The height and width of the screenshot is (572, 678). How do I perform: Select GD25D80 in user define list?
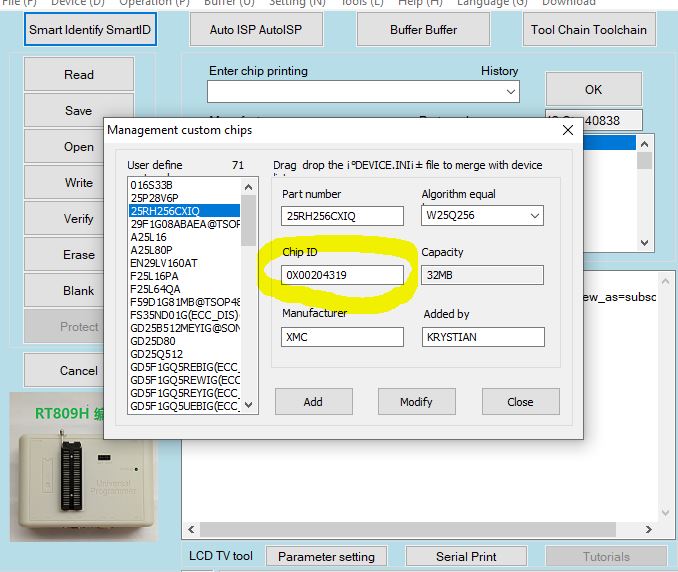pyautogui.click(x=184, y=341)
